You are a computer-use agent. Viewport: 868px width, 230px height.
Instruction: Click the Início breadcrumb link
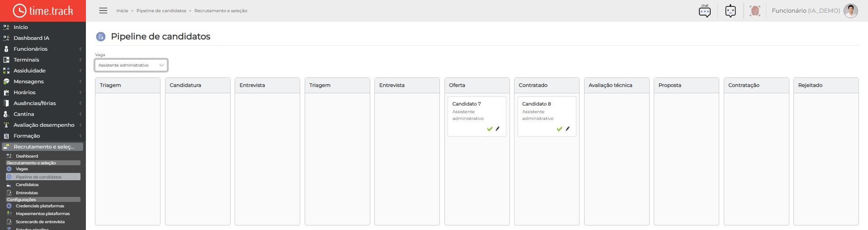tap(122, 11)
